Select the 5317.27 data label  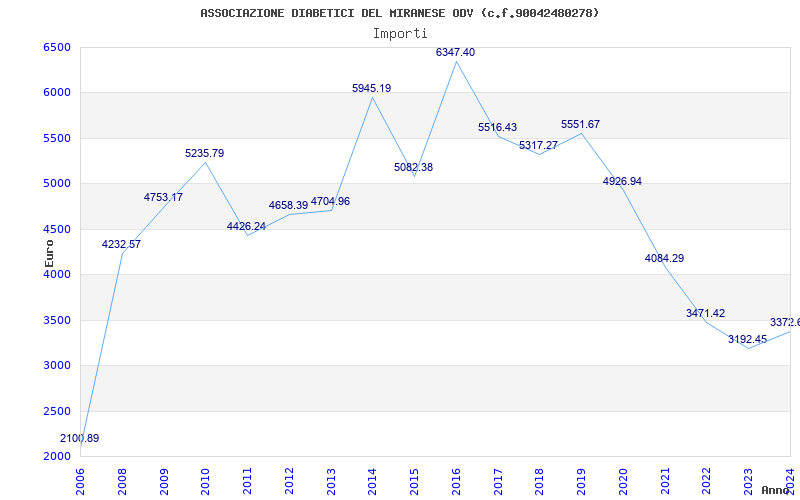click(x=539, y=145)
